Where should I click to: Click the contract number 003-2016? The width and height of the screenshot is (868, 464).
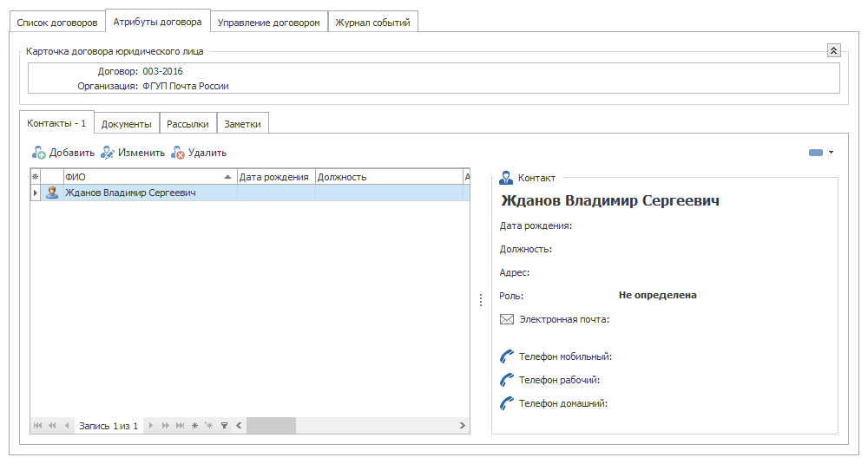(163, 71)
